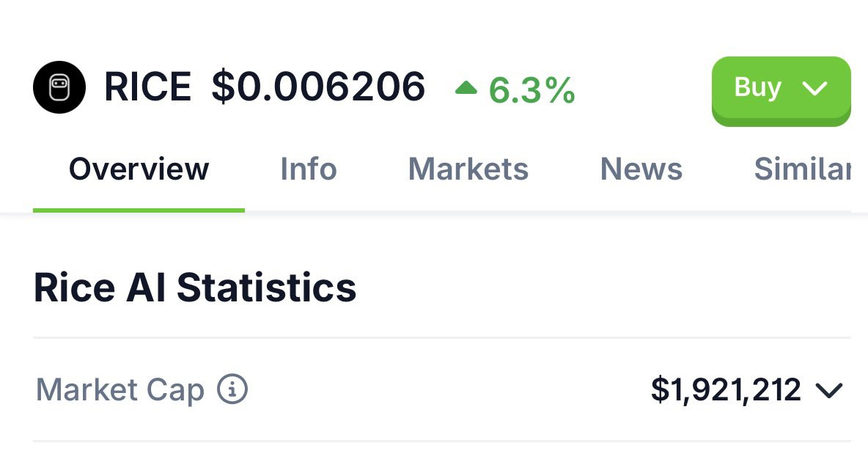
Task: Switch to the Overview tab
Action: [139, 169]
